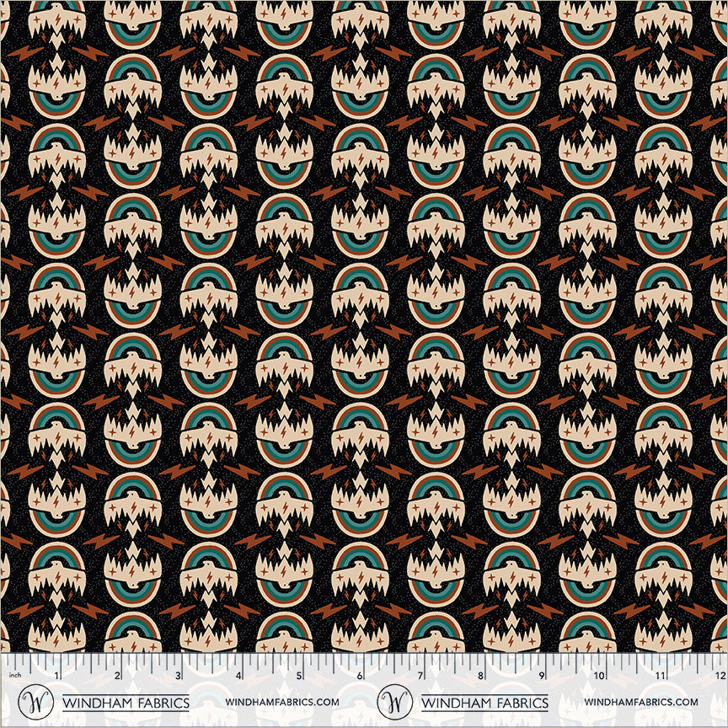Click the 7 inch ruler number
This screenshot has width=728, height=728.
click(421, 676)
